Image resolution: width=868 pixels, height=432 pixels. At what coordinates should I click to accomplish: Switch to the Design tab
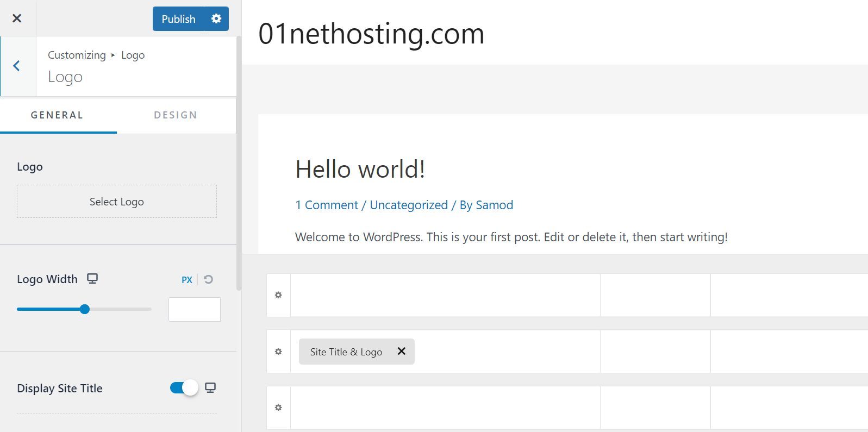(x=176, y=115)
